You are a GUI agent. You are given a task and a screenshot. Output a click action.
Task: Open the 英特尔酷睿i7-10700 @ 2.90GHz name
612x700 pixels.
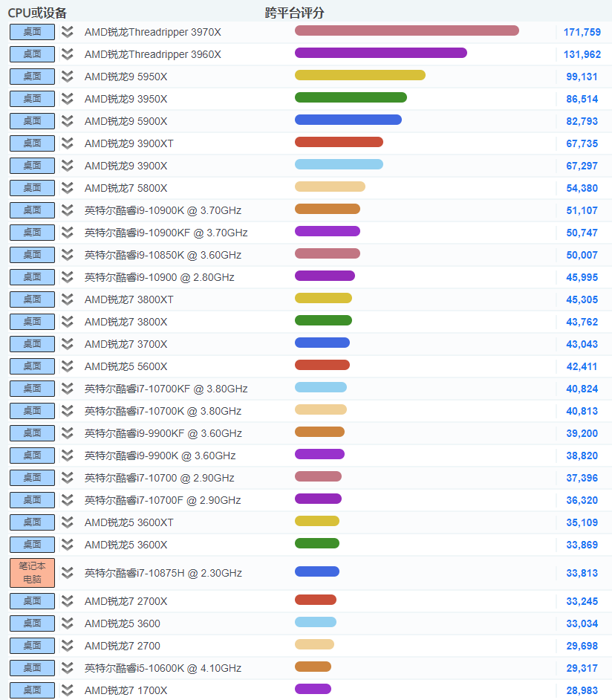(159, 478)
